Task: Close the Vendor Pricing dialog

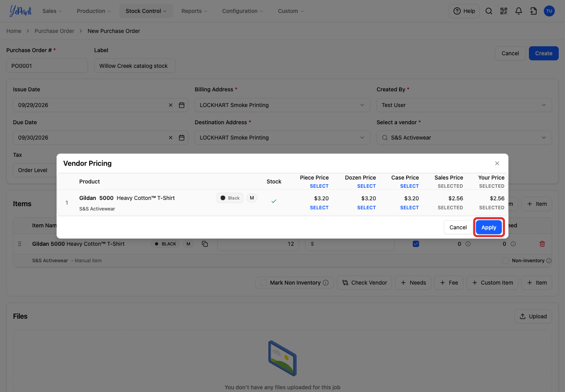Action: coord(497,163)
